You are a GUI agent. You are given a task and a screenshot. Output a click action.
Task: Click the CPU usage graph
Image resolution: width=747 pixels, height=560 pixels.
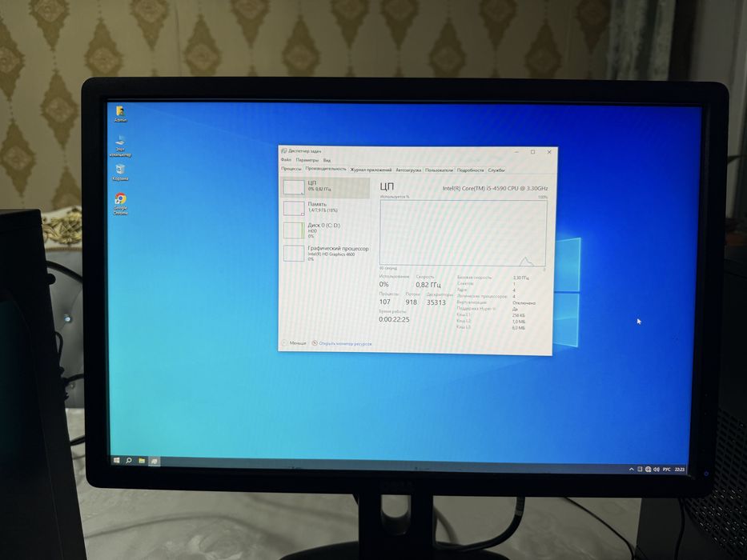tap(463, 232)
